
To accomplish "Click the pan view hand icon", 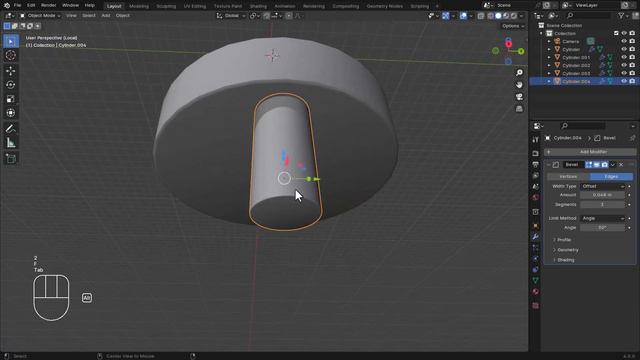I will coord(519,85).
